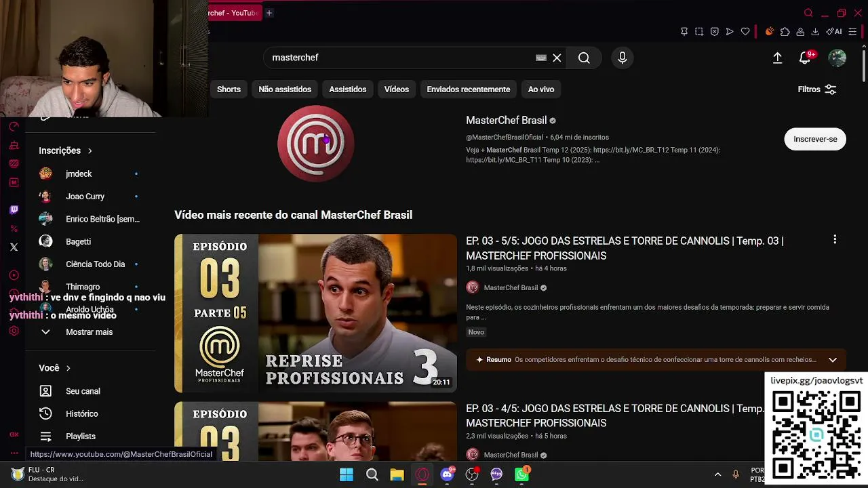This screenshot has width=868, height=488.
Task: Select the Ao vivo filter chip
Action: 541,89
